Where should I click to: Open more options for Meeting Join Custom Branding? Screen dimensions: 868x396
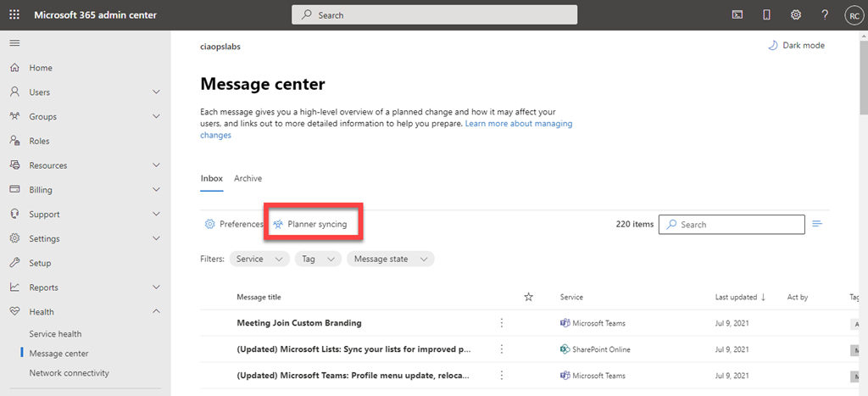tap(502, 323)
